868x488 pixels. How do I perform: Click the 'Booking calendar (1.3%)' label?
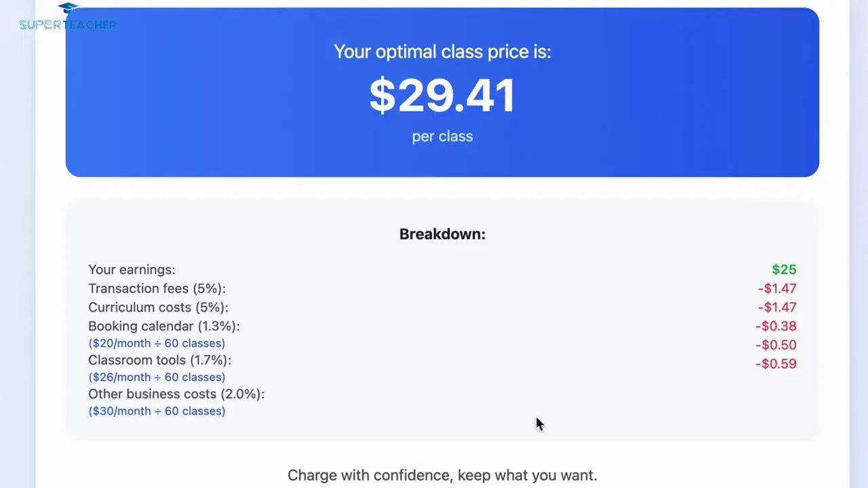pos(163,326)
